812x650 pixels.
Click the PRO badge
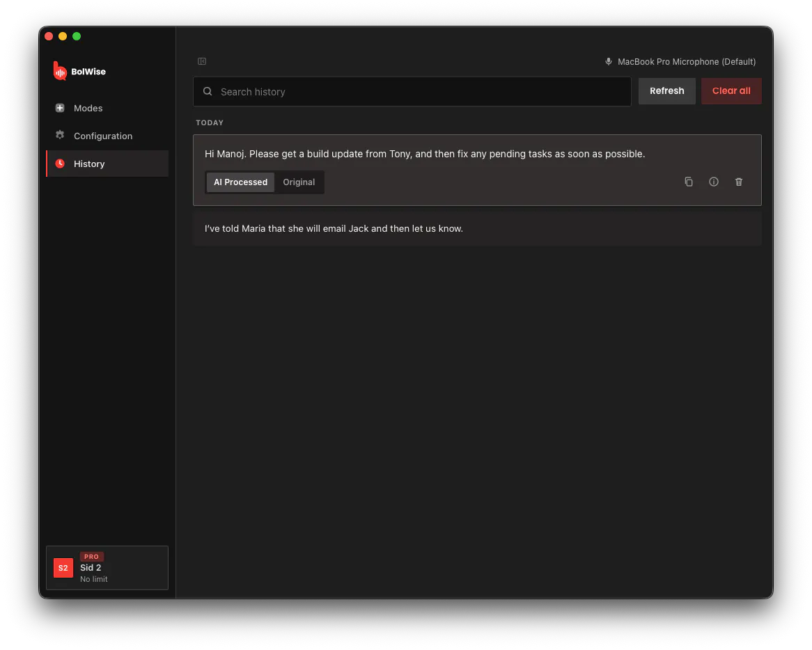(92, 556)
